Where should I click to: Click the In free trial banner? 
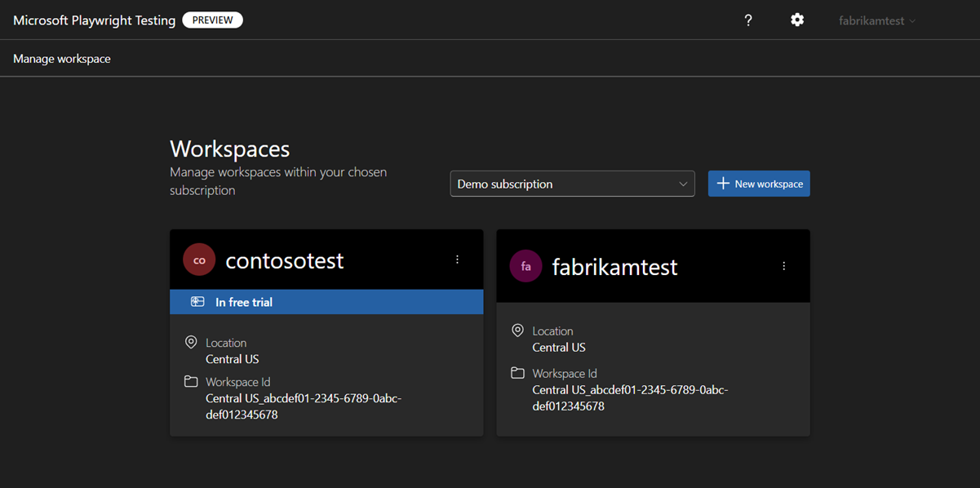pyautogui.click(x=326, y=302)
